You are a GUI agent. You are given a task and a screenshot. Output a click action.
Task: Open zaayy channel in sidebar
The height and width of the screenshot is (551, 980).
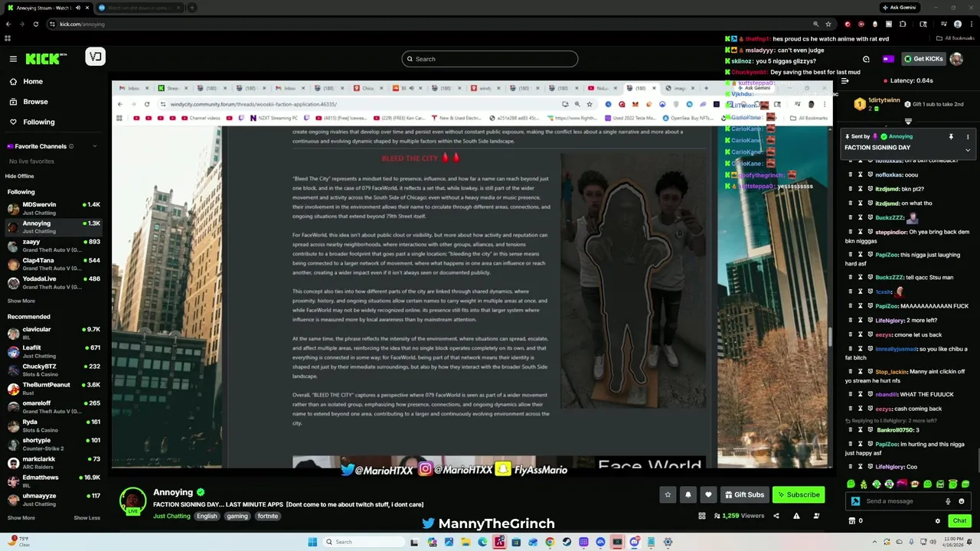point(54,245)
